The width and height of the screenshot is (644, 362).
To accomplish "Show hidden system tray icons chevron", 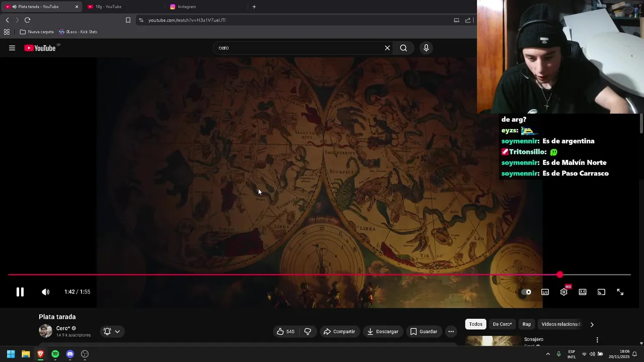I will [x=548, y=354].
